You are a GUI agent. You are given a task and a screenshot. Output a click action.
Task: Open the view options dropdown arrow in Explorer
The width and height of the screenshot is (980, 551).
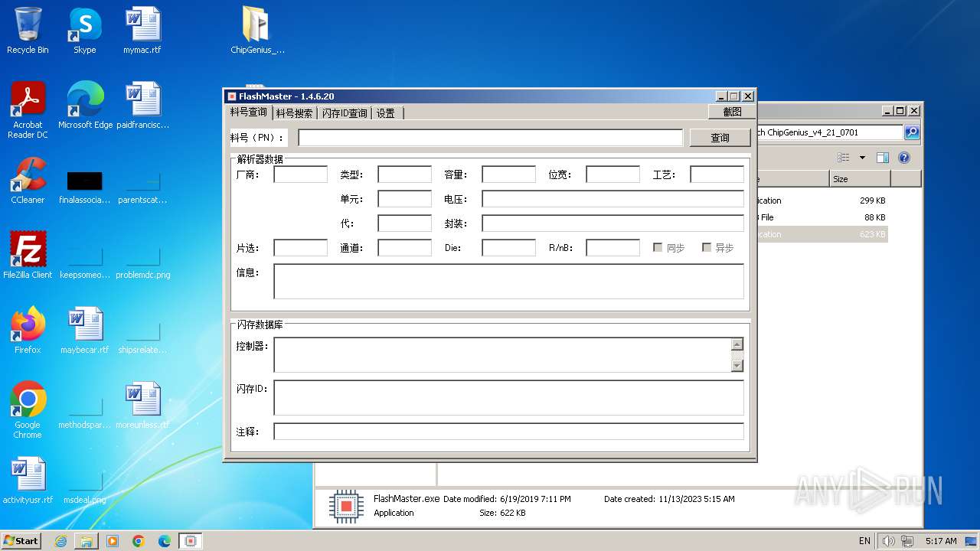coord(862,158)
